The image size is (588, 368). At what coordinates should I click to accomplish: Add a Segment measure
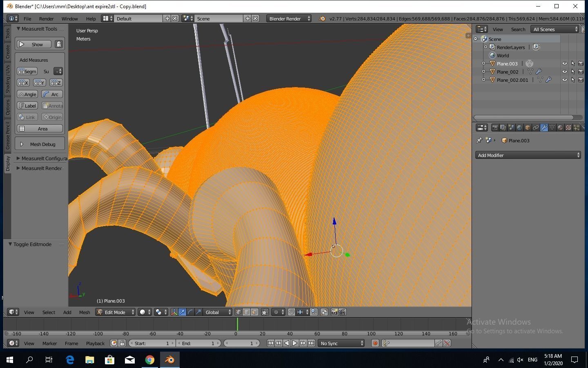27,71
